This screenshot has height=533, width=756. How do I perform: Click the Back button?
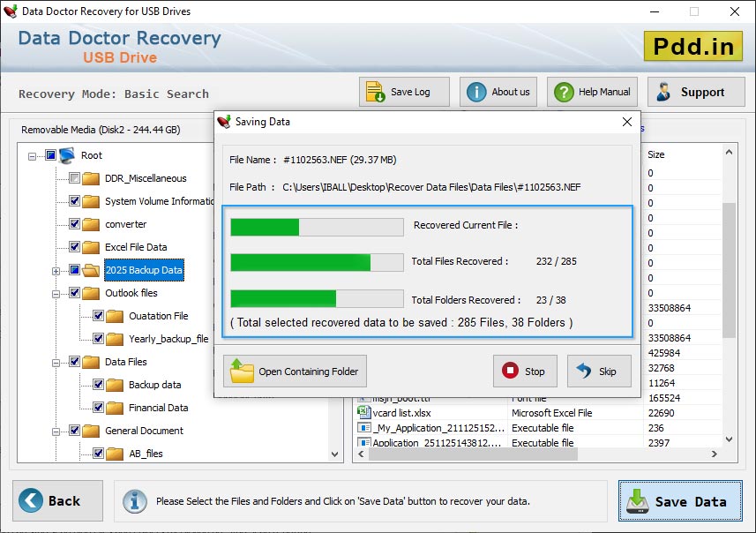click(x=58, y=500)
